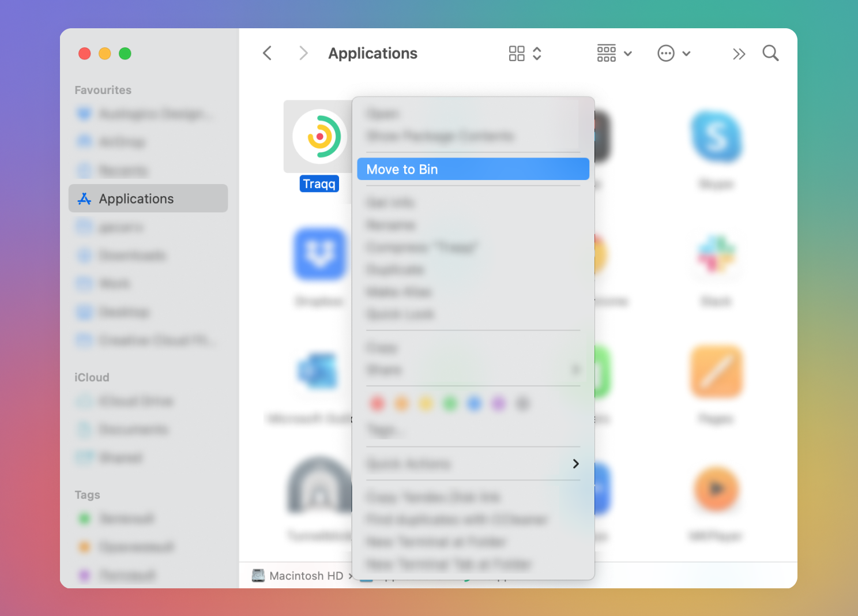This screenshot has height=616, width=858.
Task: Maximize the Finder window green button
Action: pyautogui.click(x=125, y=54)
